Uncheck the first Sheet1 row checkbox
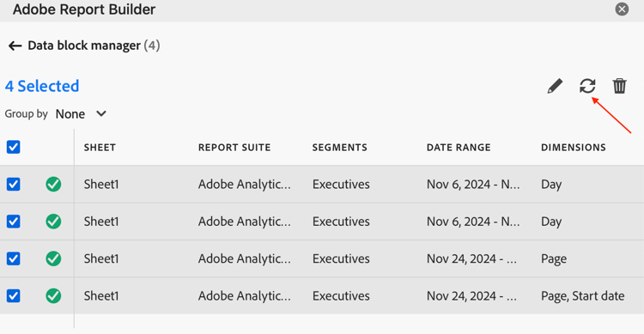644x334 pixels. click(x=13, y=184)
